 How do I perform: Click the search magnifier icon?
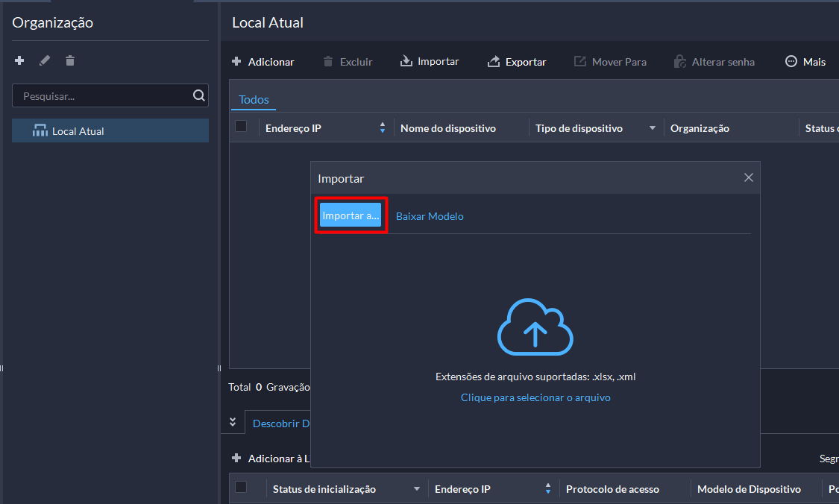pos(198,95)
